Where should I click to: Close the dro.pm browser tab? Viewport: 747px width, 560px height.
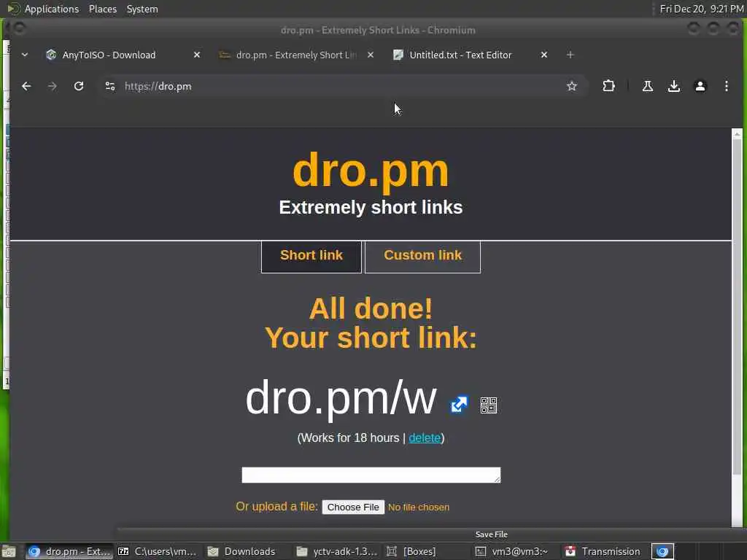click(x=370, y=55)
